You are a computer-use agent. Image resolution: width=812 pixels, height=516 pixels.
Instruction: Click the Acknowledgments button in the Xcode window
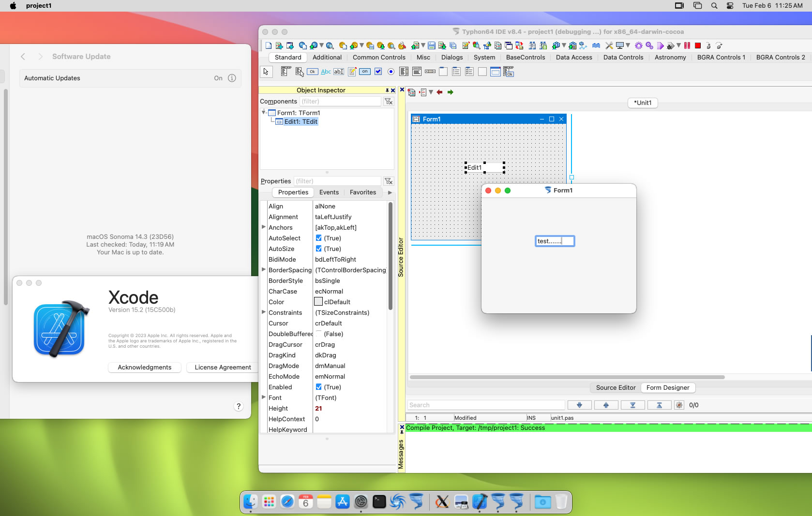point(145,367)
